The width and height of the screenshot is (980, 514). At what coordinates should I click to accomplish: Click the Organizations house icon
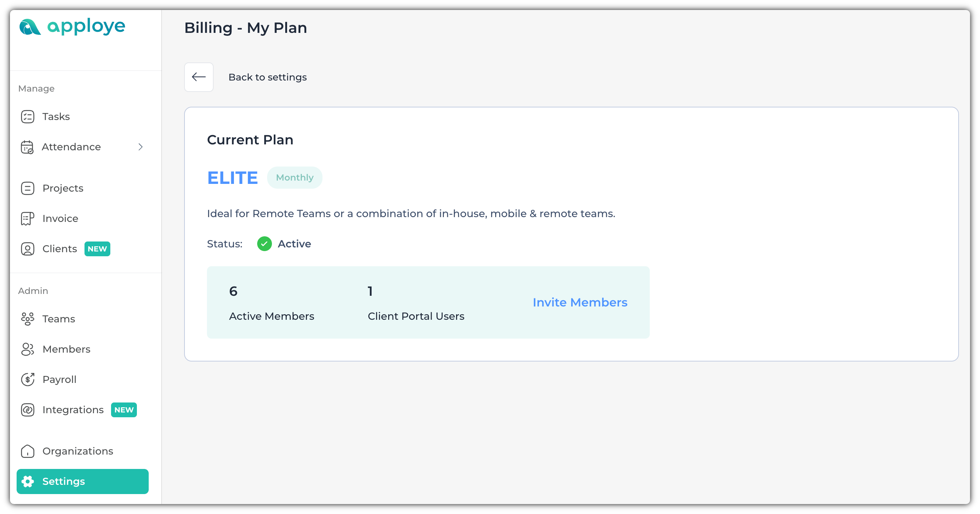pos(27,451)
